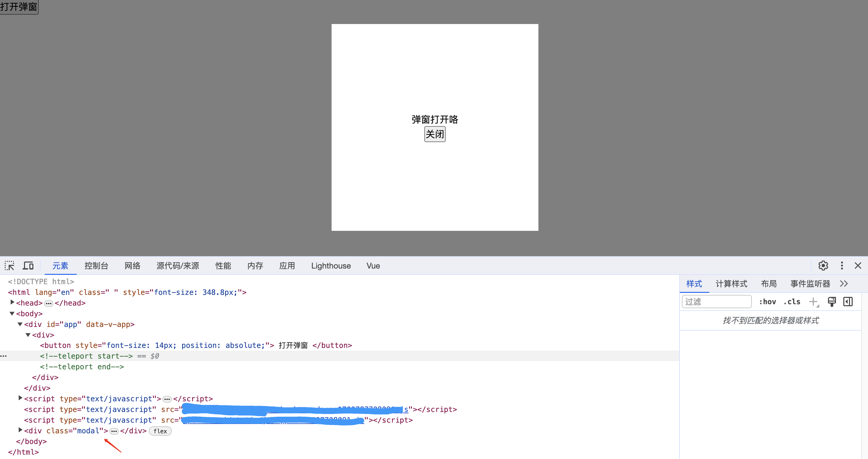Show more style pane tabs chevron
This screenshot has height=459, width=868.
pos(844,284)
